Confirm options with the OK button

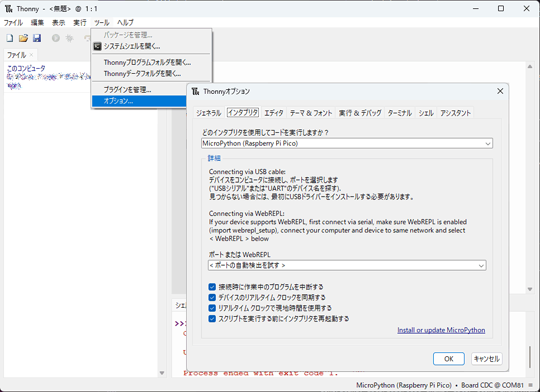pos(449,359)
